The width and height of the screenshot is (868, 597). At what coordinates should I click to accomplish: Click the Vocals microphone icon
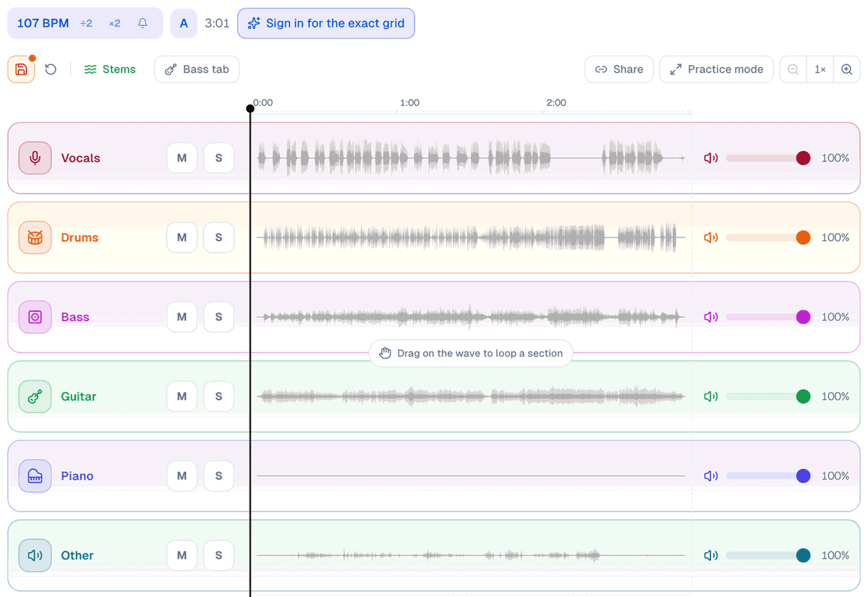35,158
